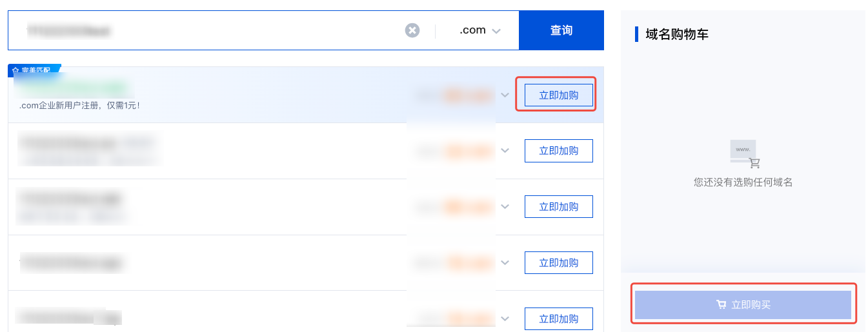Screen dimensions: 868x332
Task: Click the cart icon in 立即购买 button
Action: tap(721, 305)
